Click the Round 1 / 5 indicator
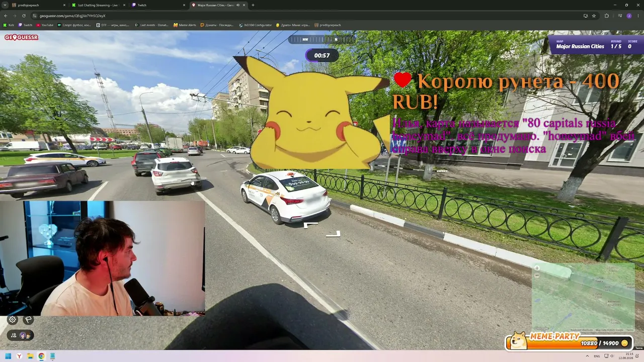This screenshot has height=362, width=644. click(616, 46)
